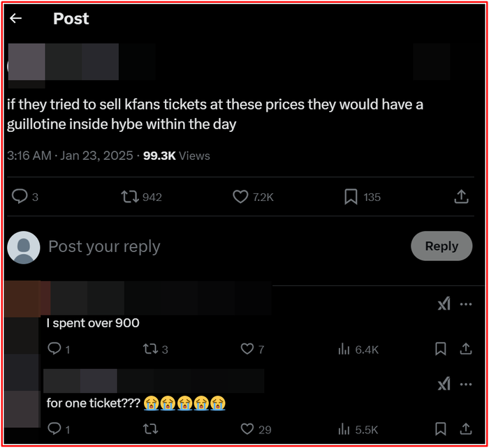Viewport: 489px width, 448px height.
Task: Click the gray Reply button
Action: tap(441, 246)
